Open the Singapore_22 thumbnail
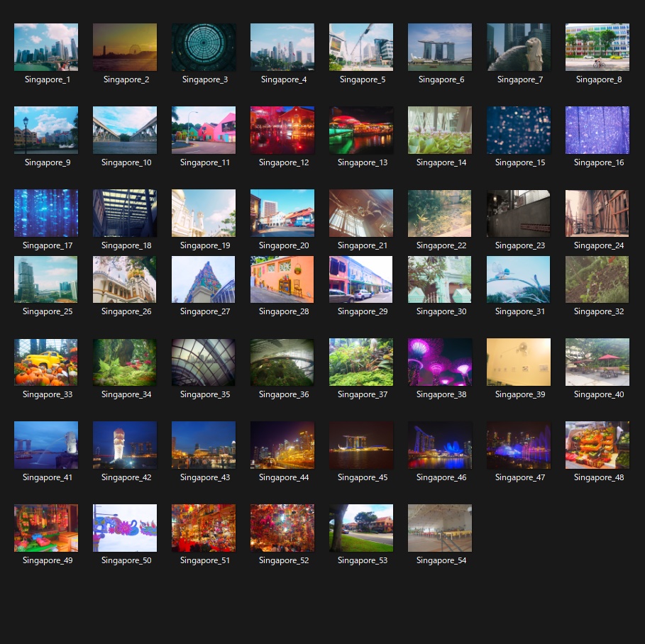645x644 pixels. click(x=440, y=213)
